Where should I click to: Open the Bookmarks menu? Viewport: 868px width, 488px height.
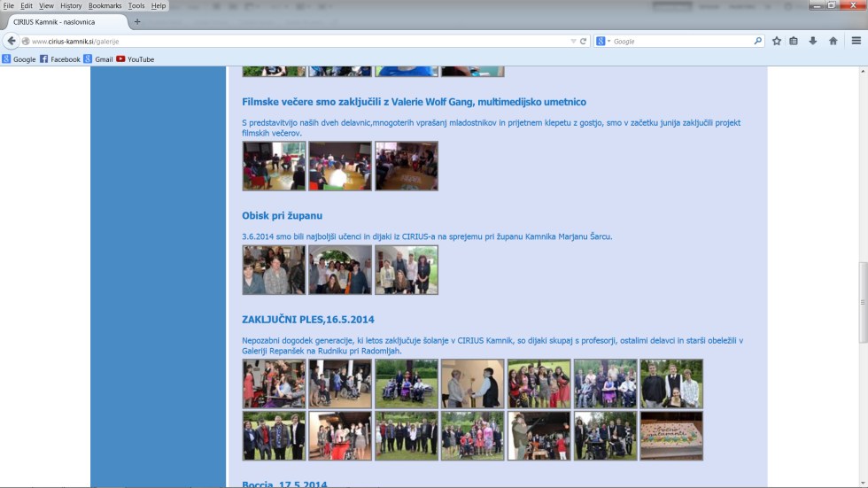[105, 5]
